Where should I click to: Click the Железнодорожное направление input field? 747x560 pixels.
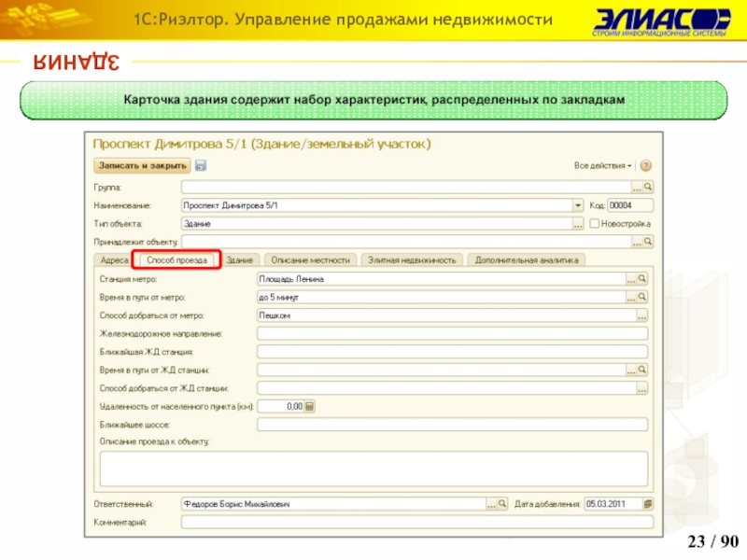(x=452, y=334)
